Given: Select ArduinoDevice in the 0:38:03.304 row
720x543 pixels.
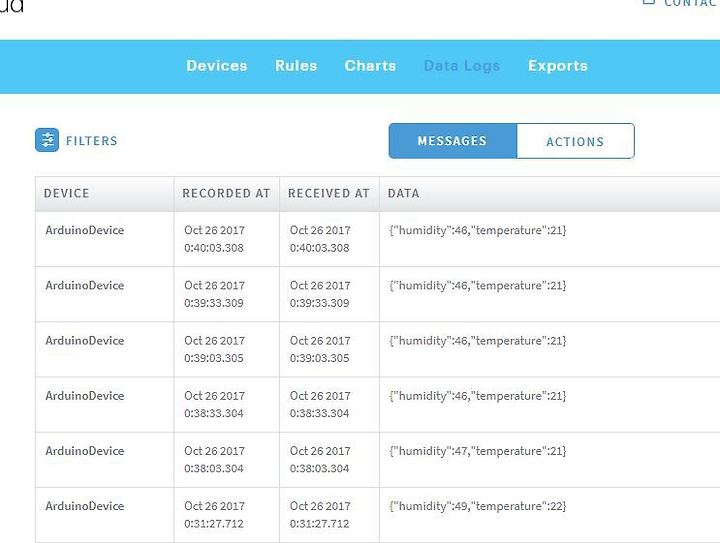Looking at the screenshot, I should tap(84, 451).
